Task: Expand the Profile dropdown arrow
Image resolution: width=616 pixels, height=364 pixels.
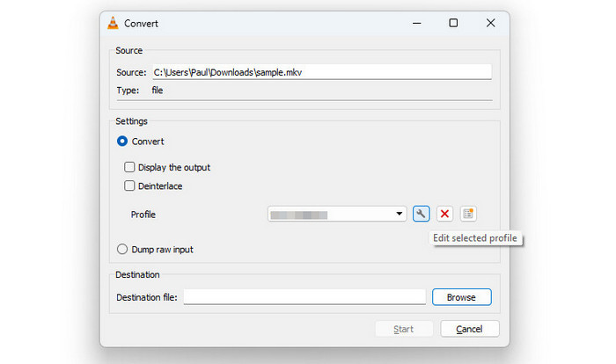Action: pos(400,214)
